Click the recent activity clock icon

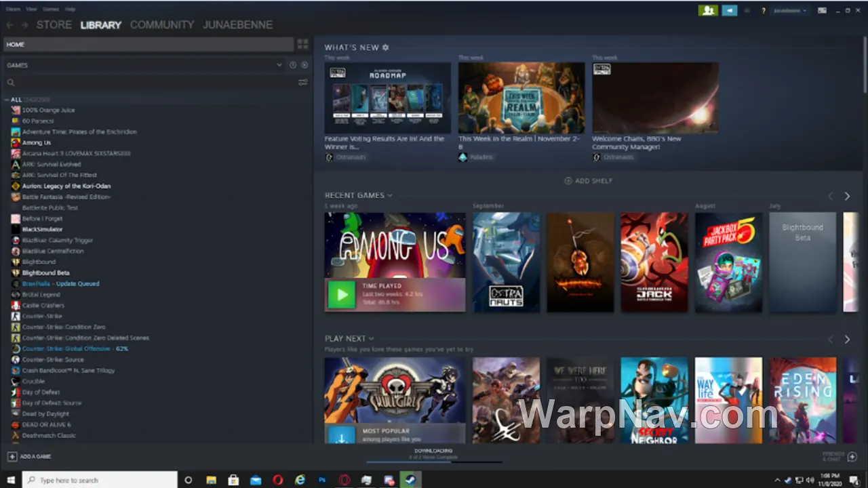293,65
